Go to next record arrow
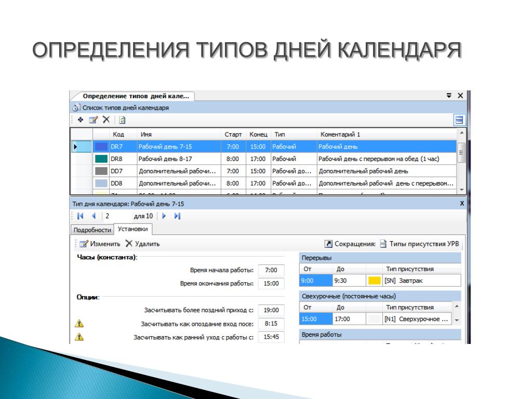The height and width of the screenshot is (399, 532). [164, 216]
